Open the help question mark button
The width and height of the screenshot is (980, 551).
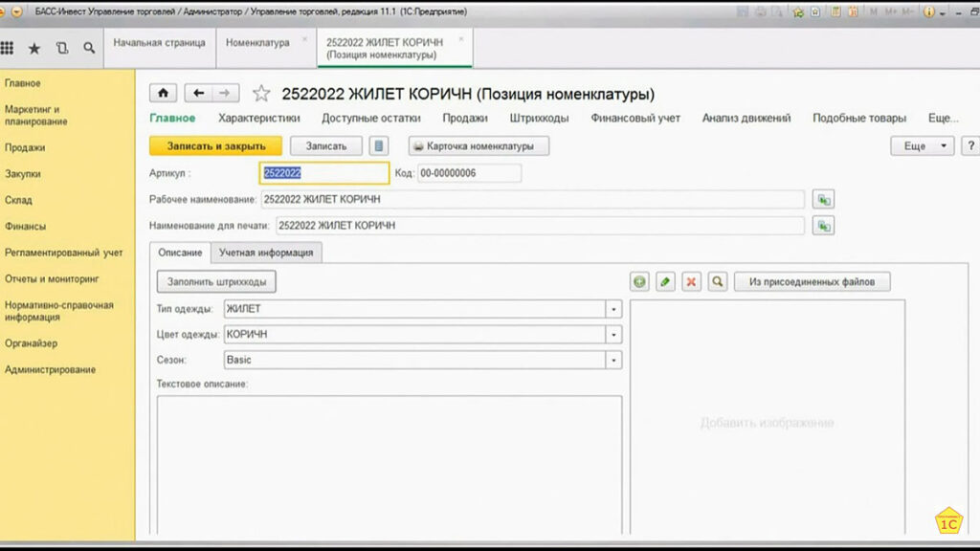970,145
